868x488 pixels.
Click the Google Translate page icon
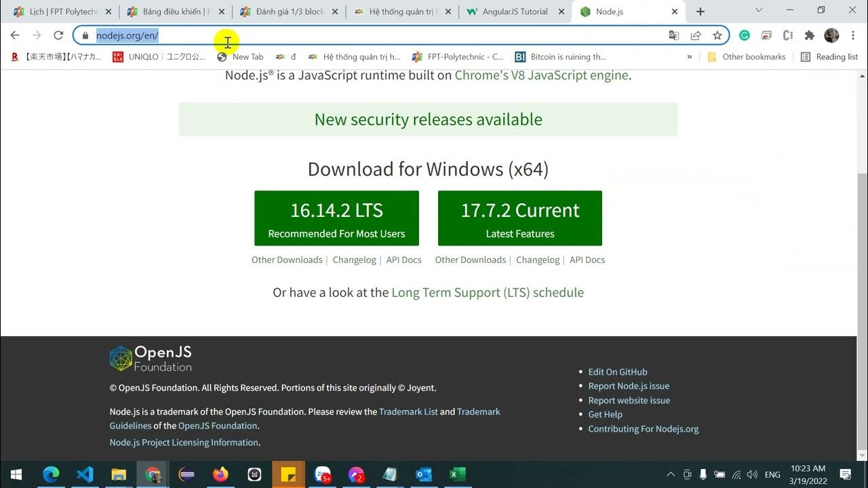[x=673, y=35]
